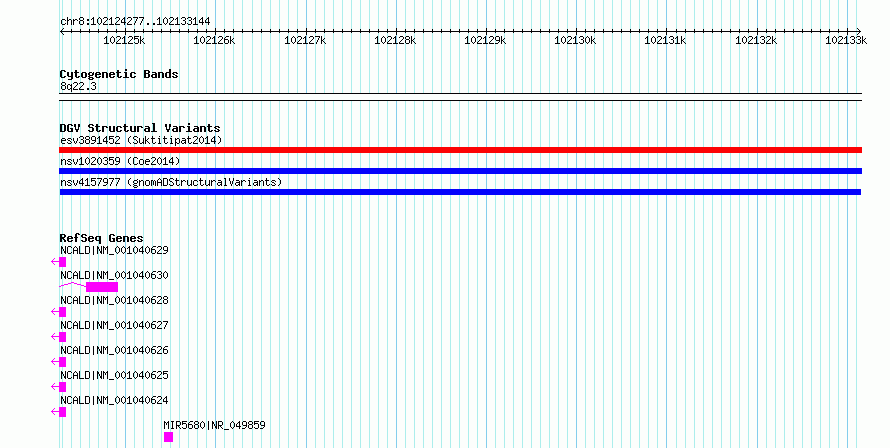The width and height of the screenshot is (890, 448).
Task: Click the 102125k ruler tick label
Action: [124, 40]
